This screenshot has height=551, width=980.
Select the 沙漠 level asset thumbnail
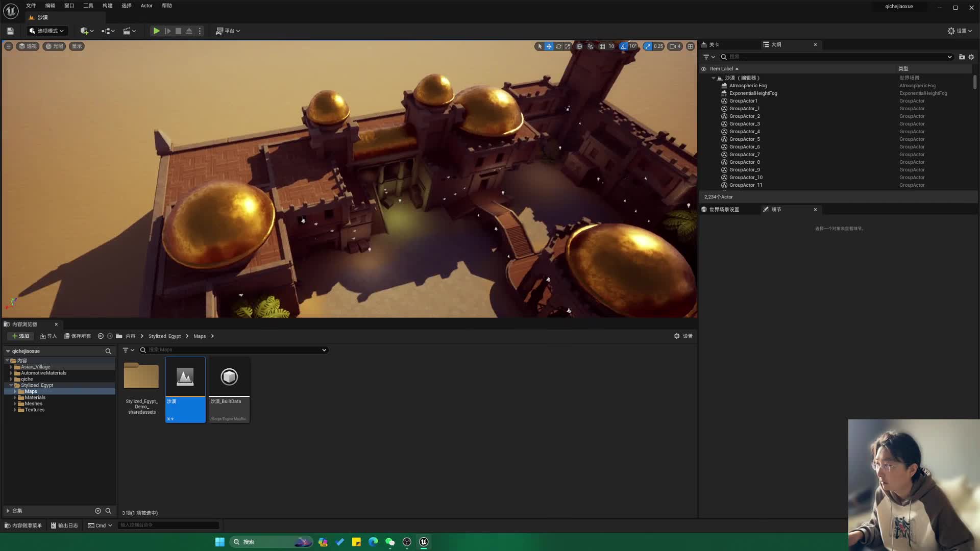185,390
